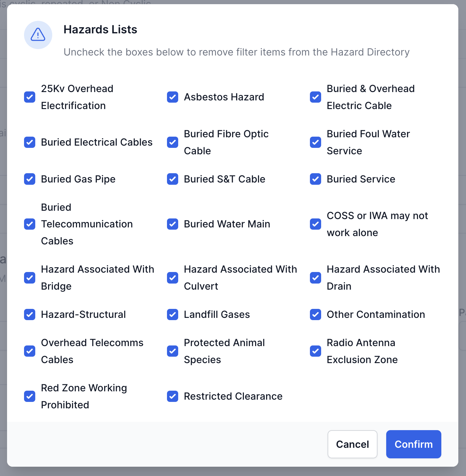Uncheck the Hazard-Structural filter
Image resolution: width=466 pixels, height=476 pixels.
(x=29, y=315)
